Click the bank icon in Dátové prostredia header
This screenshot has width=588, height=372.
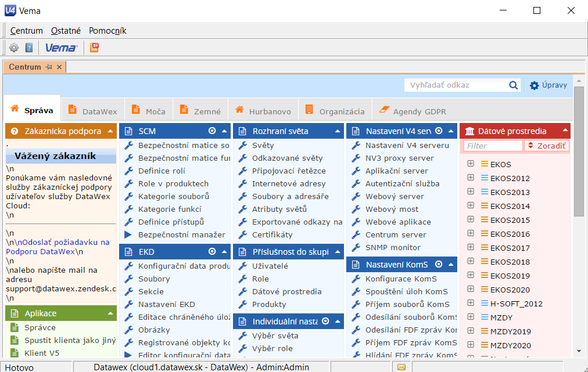[x=469, y=131]
